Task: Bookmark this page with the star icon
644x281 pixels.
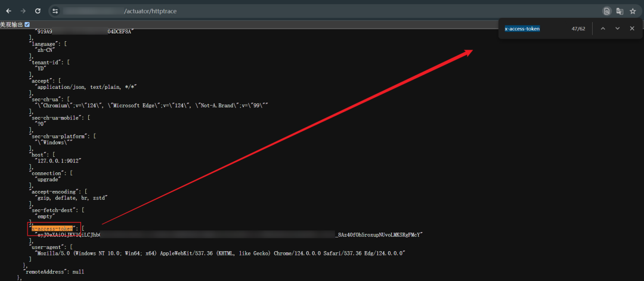Action: point(633,11)
